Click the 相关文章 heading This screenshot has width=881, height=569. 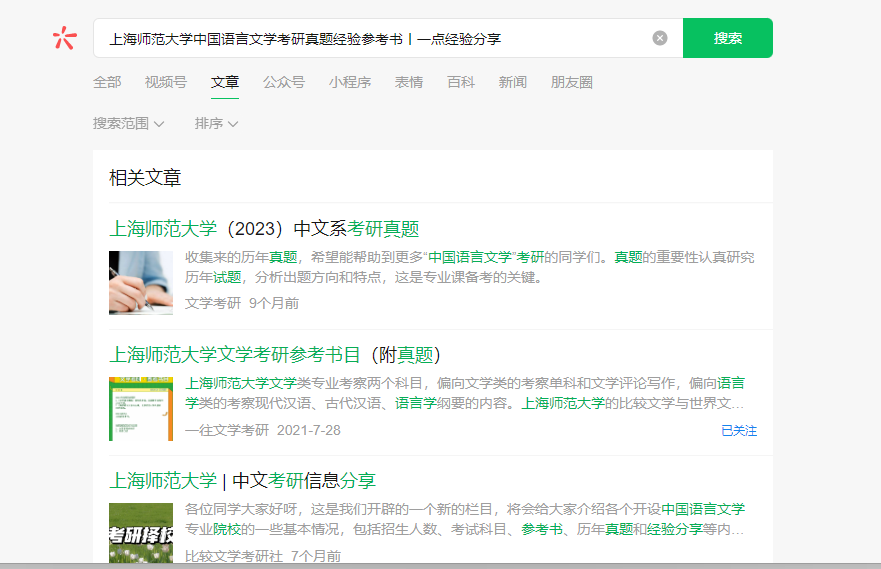click(145, 177)
